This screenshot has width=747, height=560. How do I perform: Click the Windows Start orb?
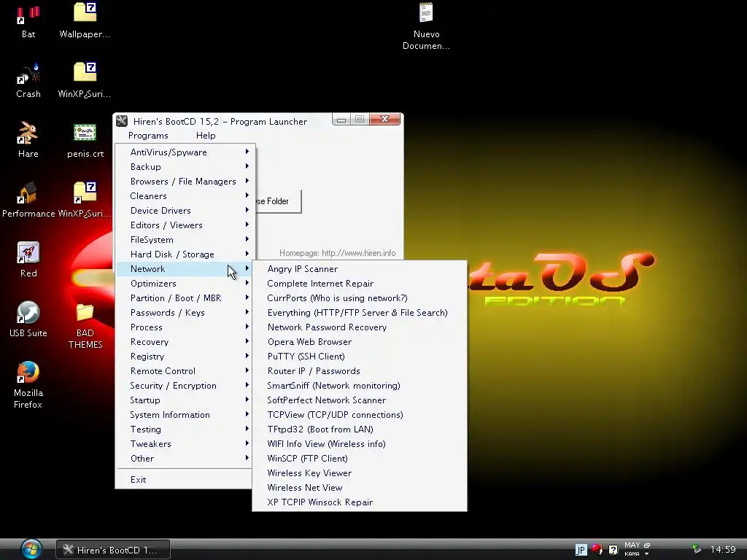click(31, 549)
